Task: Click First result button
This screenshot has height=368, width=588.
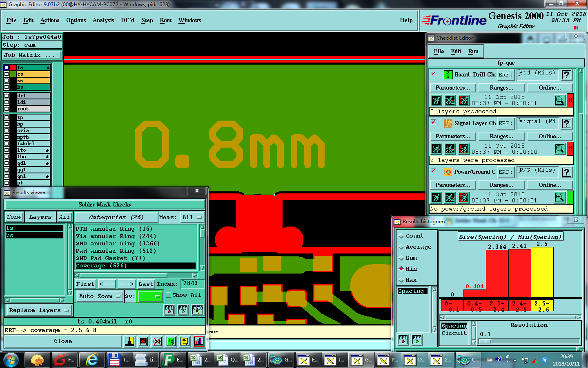Action: coord(85,284)
